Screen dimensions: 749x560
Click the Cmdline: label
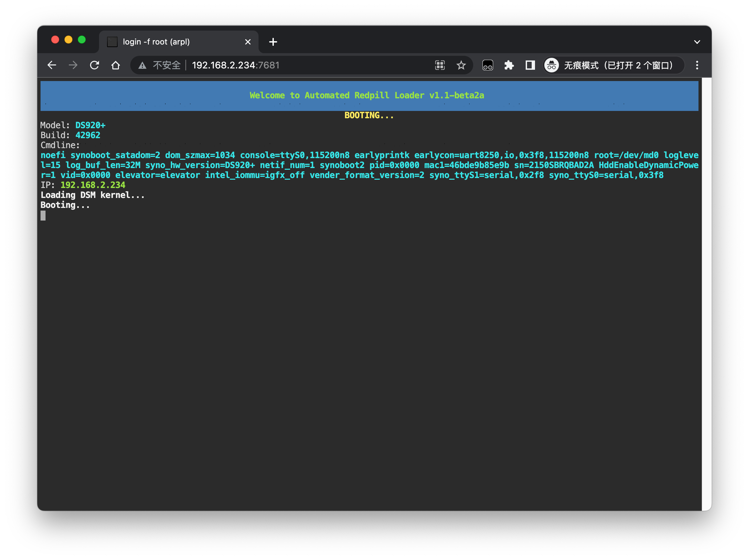tap(60, 145)
